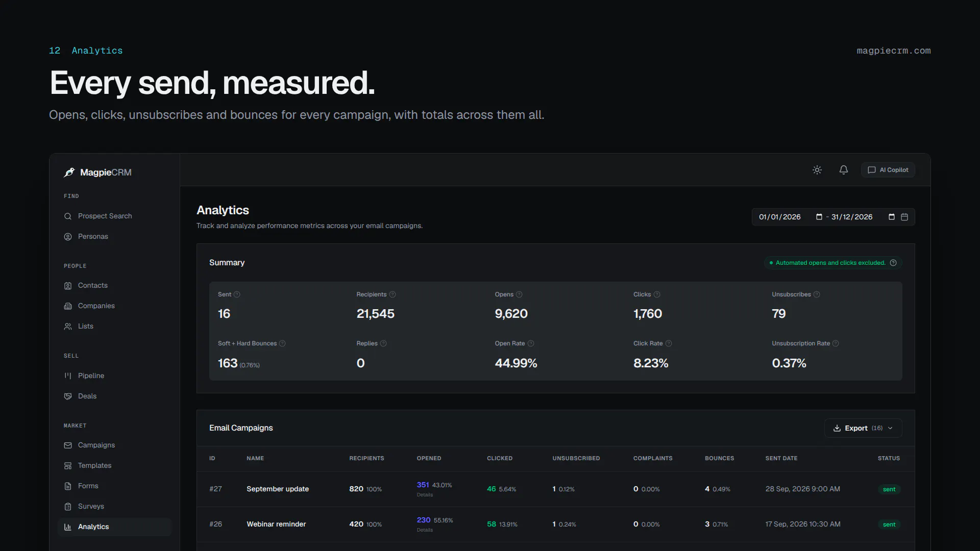This screenshot has height=551, width=980.
Task: Open end date calendar picker icon
Action: (x=892, y=217)
